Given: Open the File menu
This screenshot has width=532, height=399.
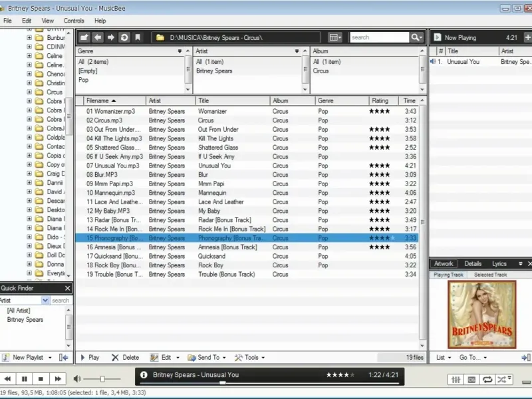Looking at the screenshot, I should (7, 21).
